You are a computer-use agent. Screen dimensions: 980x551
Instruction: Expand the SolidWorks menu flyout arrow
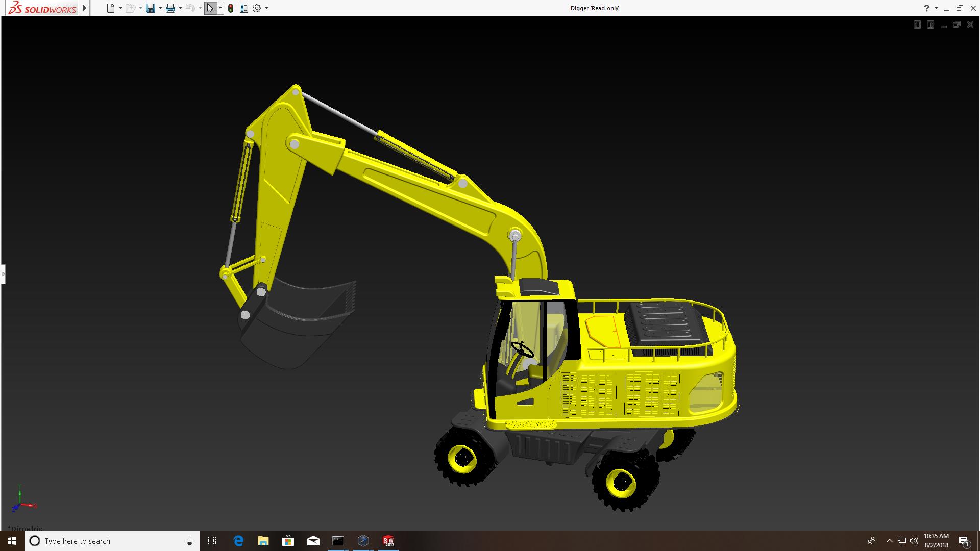coord(85,8)
